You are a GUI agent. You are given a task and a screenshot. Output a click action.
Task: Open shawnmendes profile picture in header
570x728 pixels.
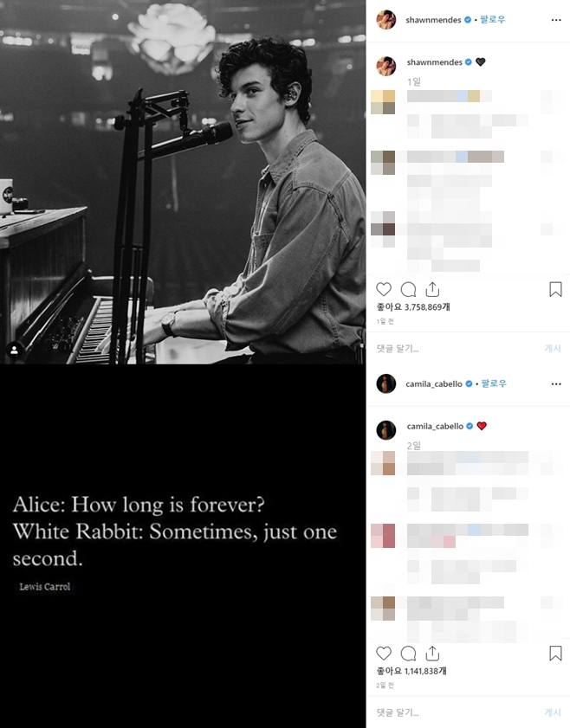tap(386, 20)
